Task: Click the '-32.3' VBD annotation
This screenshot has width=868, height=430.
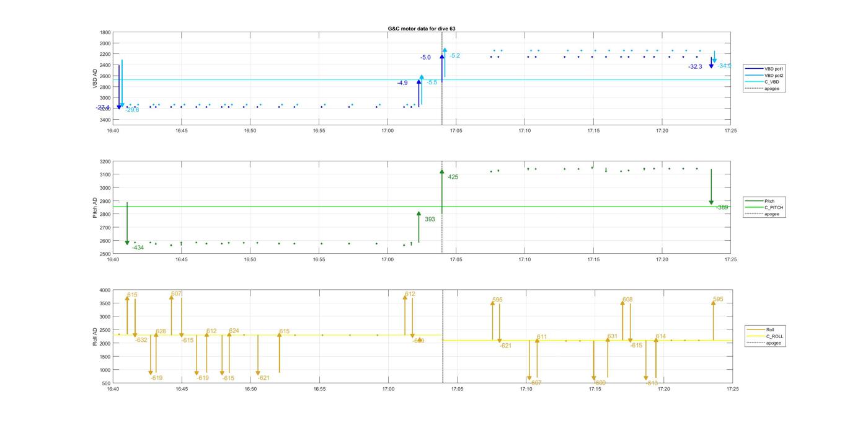Action: (695, 66)
